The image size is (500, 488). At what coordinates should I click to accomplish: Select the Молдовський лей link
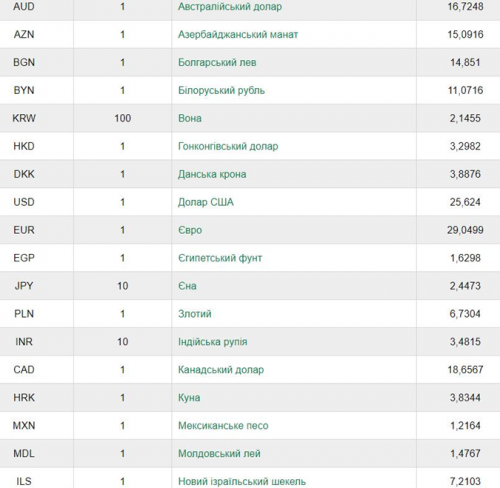coord(219,454)
